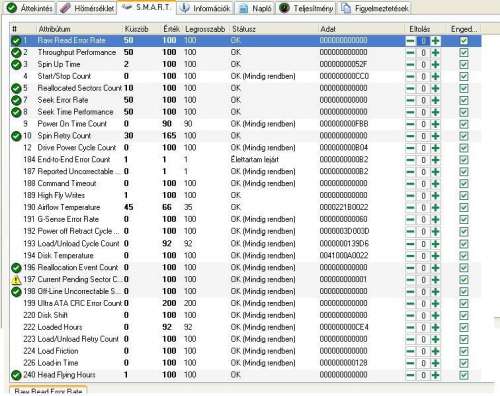Decrease offset for Airflow Temperature

tap(411, 207)
